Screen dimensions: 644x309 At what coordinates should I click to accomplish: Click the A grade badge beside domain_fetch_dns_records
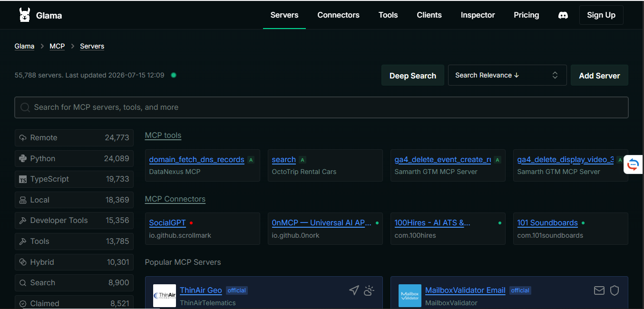(251, 160)
